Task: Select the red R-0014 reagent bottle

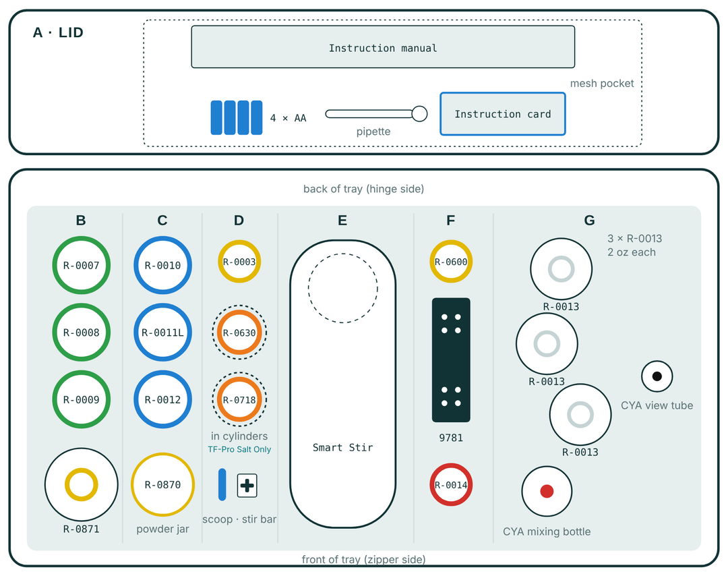Action: coord(451,484)
